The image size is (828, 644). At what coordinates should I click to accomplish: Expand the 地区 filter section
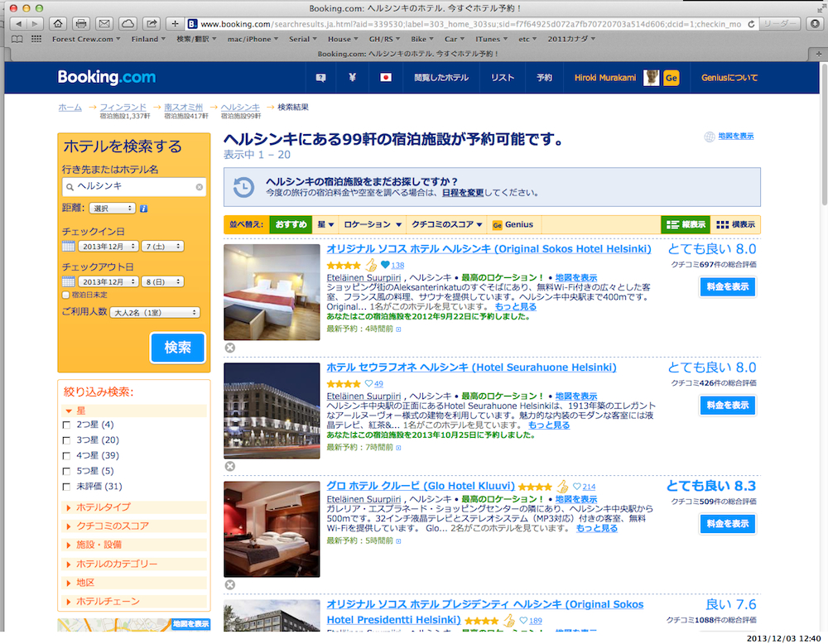tap(134, 583)
